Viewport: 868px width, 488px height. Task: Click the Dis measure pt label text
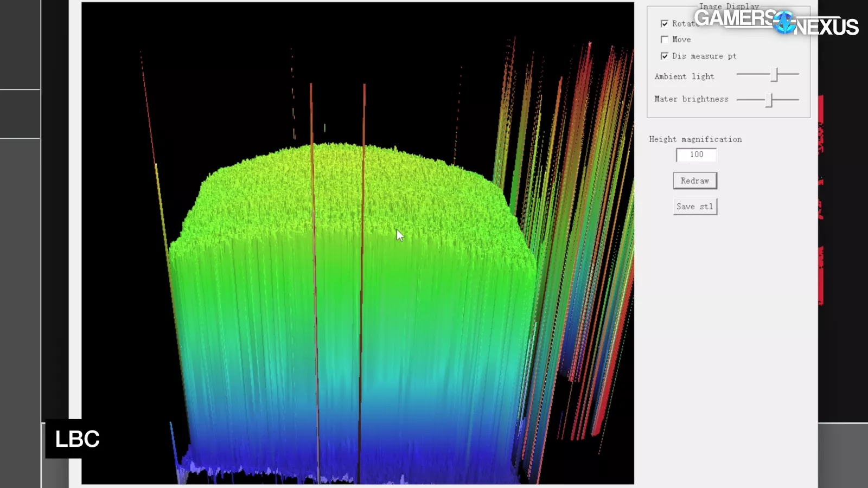704,56
